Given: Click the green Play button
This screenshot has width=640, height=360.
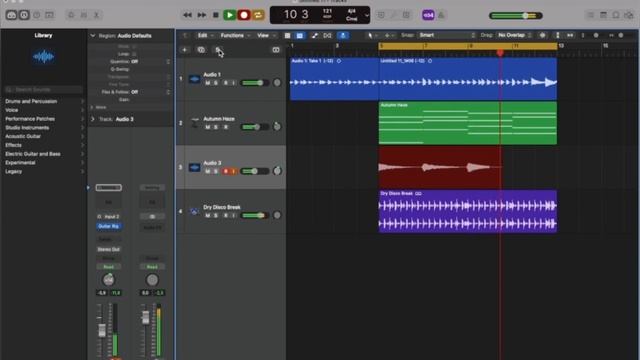Looking at the screenshot, I should (230, 15).
